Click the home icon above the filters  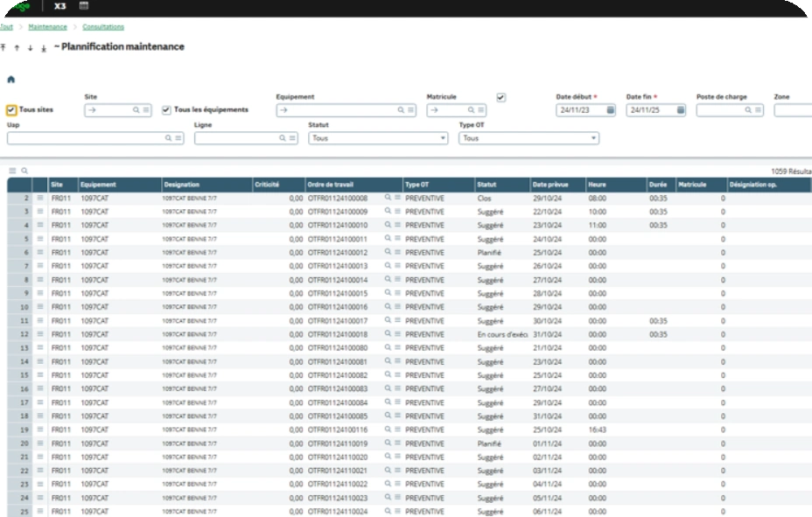10,79
